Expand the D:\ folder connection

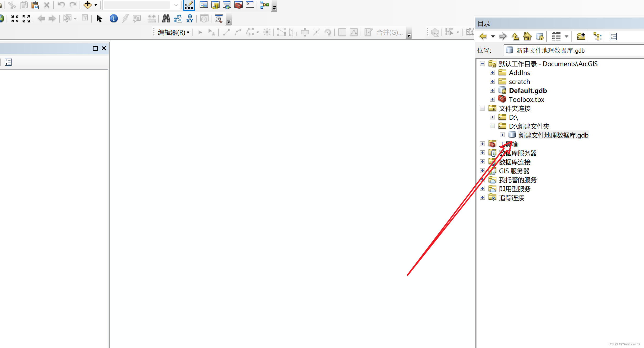[x=492, y=117]
